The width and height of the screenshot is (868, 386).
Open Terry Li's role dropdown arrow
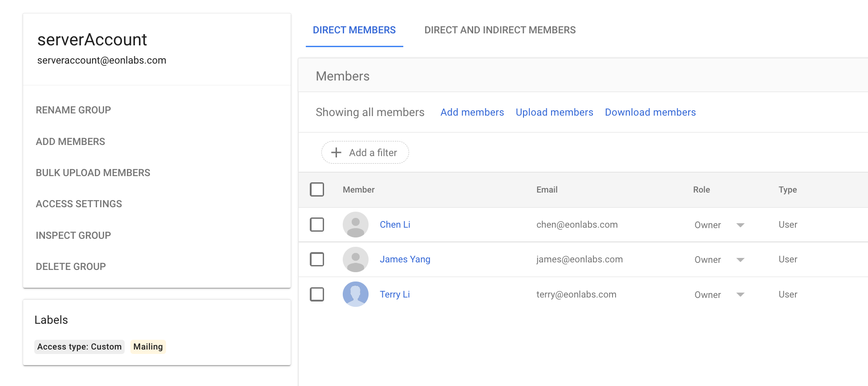click(x=740, y=295)
